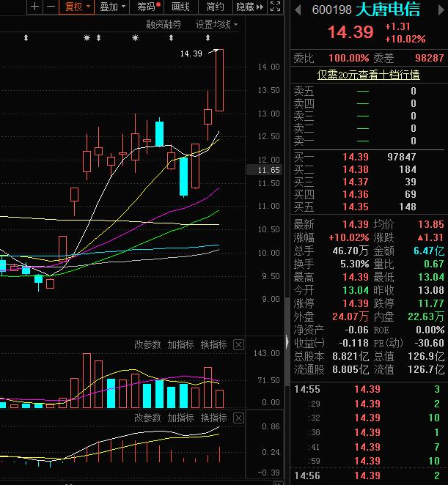Click 加指标 in the volume panel
The width and height of the screenshot is (448, 485).
[180, 344]
